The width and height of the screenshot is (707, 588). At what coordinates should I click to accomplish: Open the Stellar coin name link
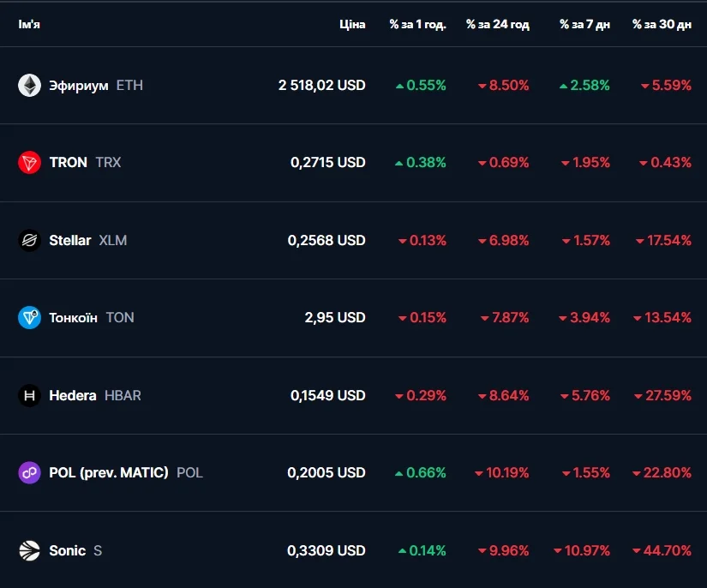(70, 240)
